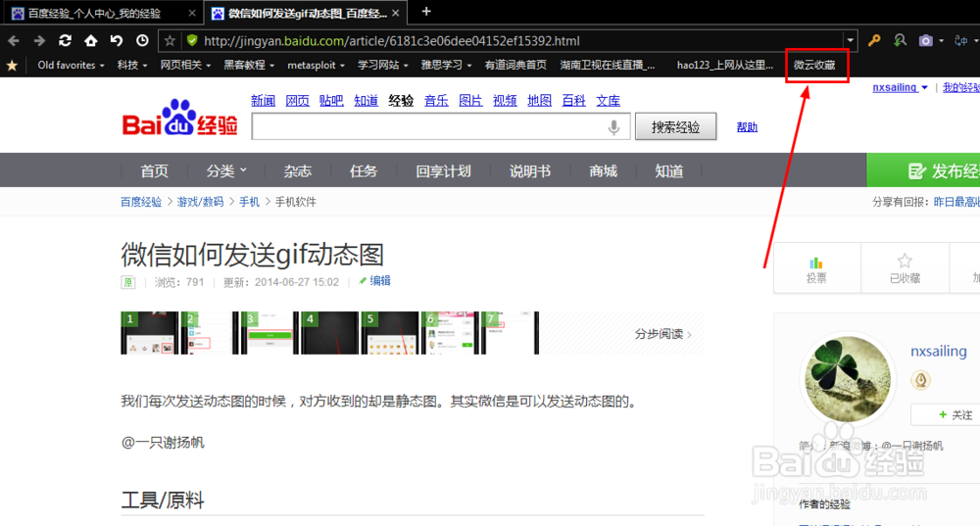
Task: Click the 投票 vote chart icon
Action: (x=816, y=263)
